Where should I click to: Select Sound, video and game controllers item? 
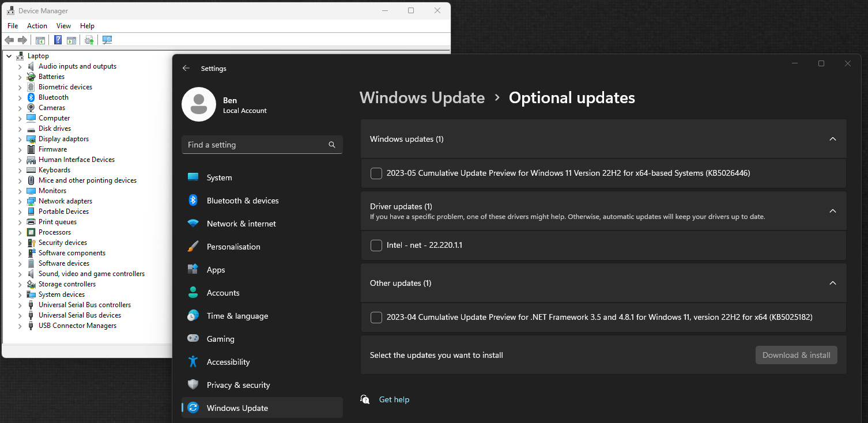pyautogui.click(x=92, y=274)
